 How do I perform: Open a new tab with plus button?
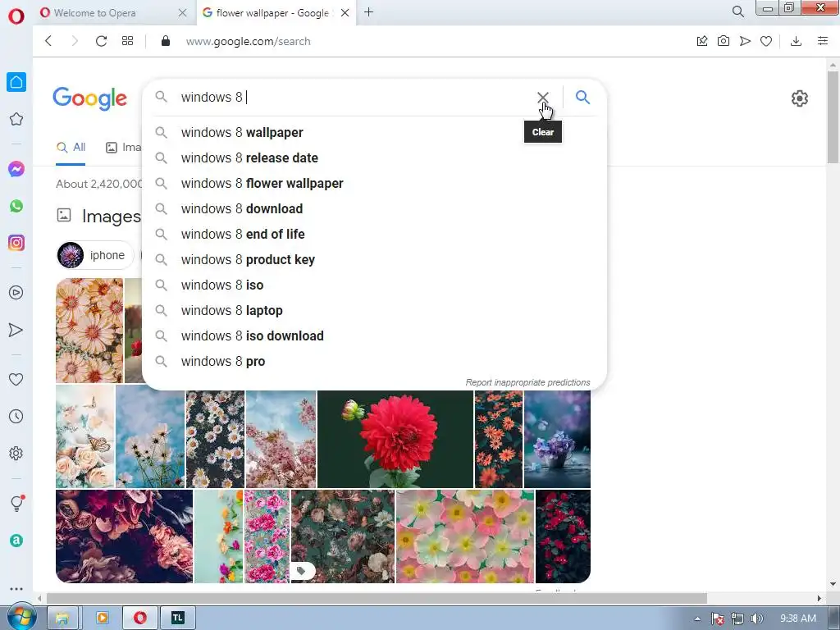[368, 11]
